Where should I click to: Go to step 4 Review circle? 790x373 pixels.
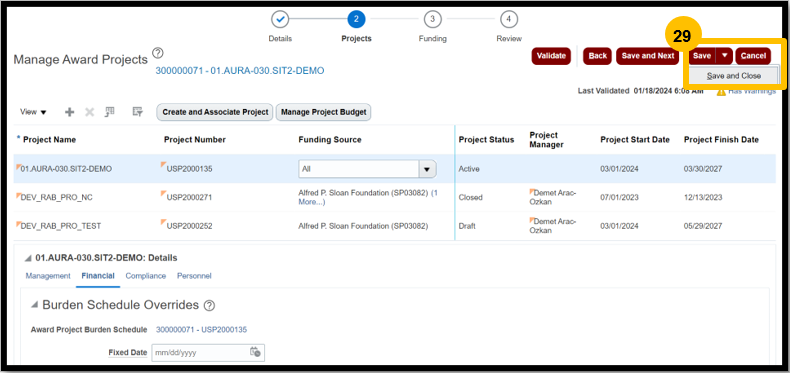coord(509,20)
